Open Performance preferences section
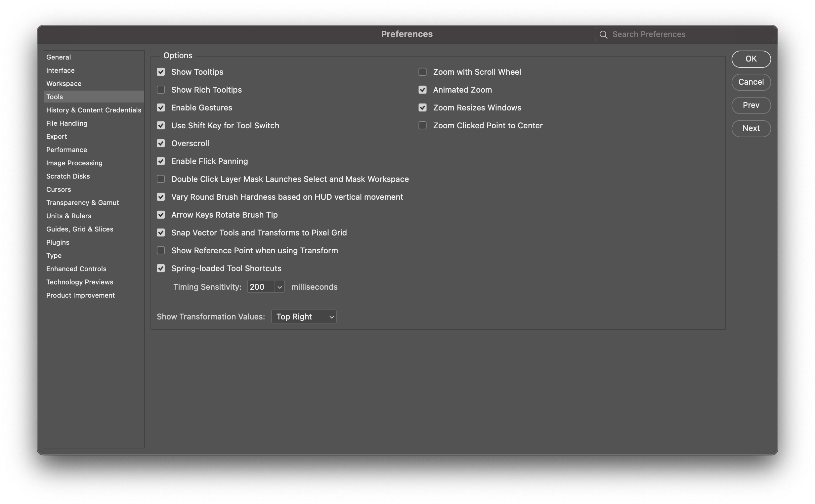The image size is (815, 504). click(67, 150)
